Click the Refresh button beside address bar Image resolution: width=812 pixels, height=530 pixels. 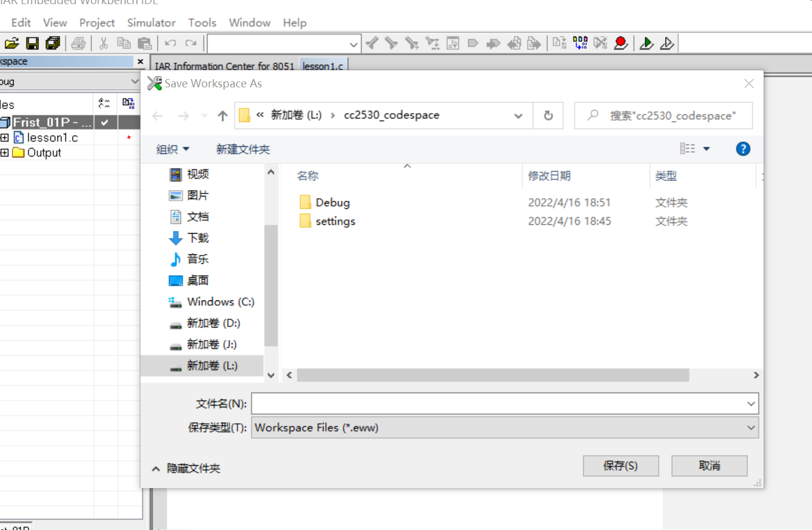(x=548, y=116)
